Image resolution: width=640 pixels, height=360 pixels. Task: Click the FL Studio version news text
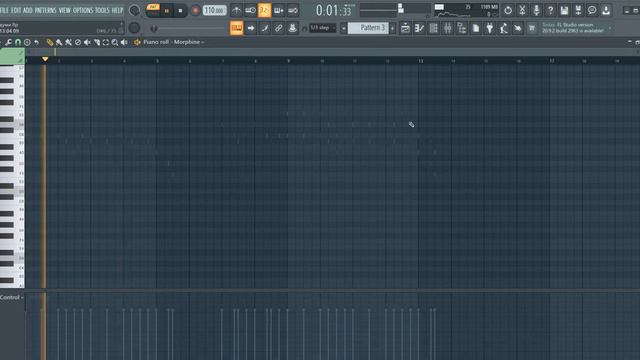pos(573,28)
